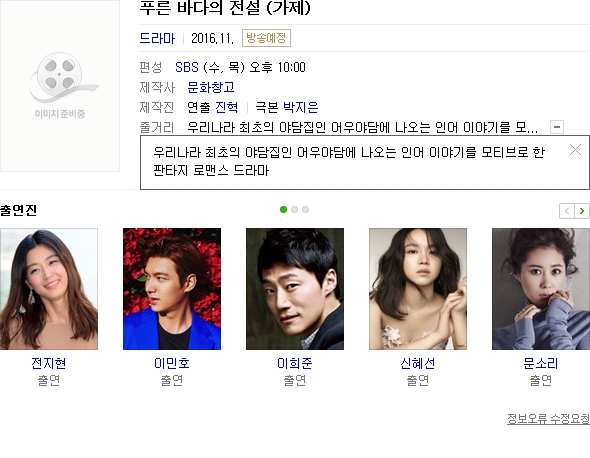The image size is (590, 458).
Task: Open director 진혁 link
Action: [227, 107]
